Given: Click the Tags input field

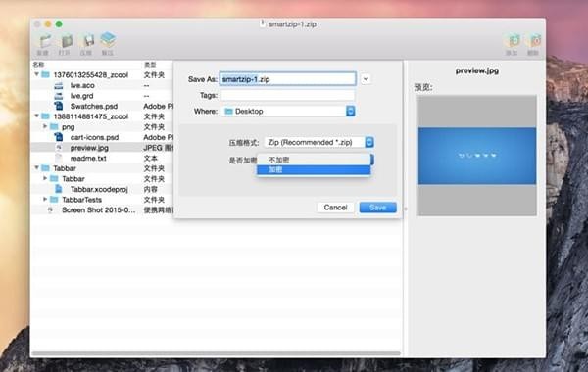Looking at the screenshot, I should pyautogui.click(x=287, y=95).
